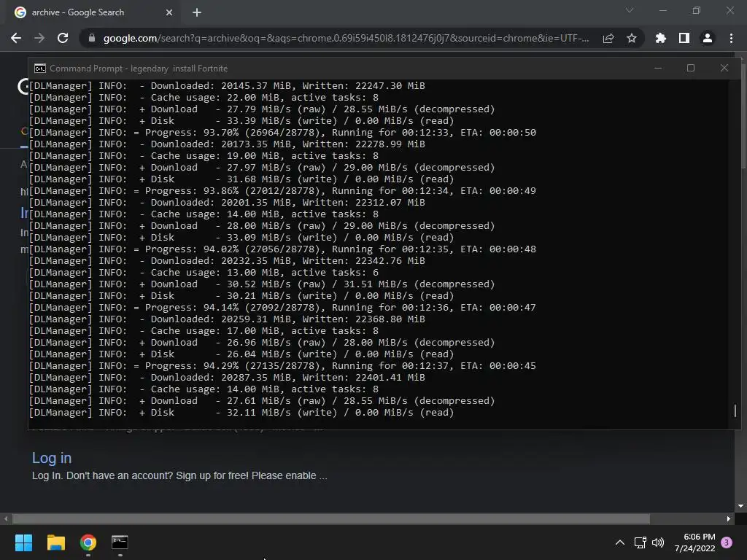This screenshot has height=560, width=747.
Task: Switch to Command Prompt taskbar icon
Action: (120, 542)
